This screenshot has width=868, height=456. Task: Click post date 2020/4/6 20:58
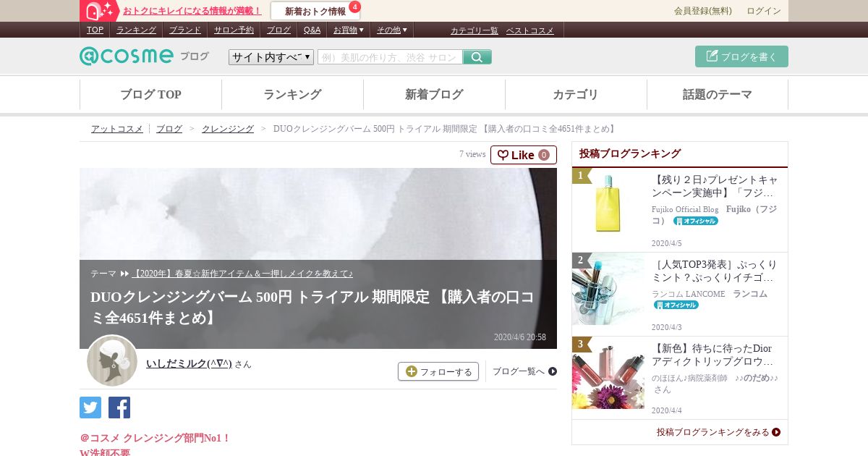pos(520,337)
